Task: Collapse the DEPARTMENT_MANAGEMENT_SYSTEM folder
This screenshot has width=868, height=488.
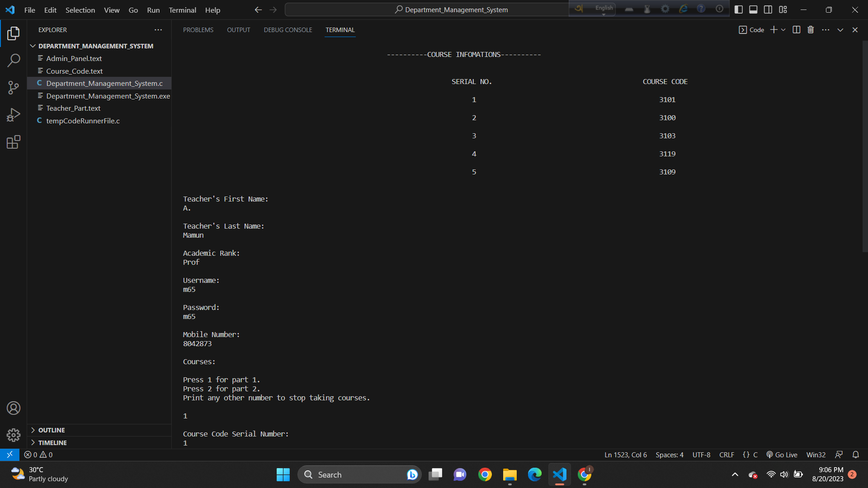Action: click(x=33, y=46)
